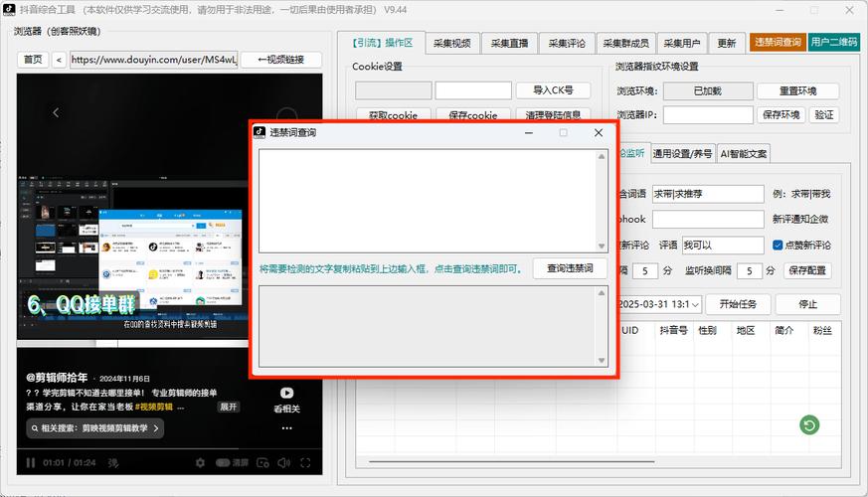
Task: Expand video description with 展开
Action: pyautogui.click(x=229, y=407)
